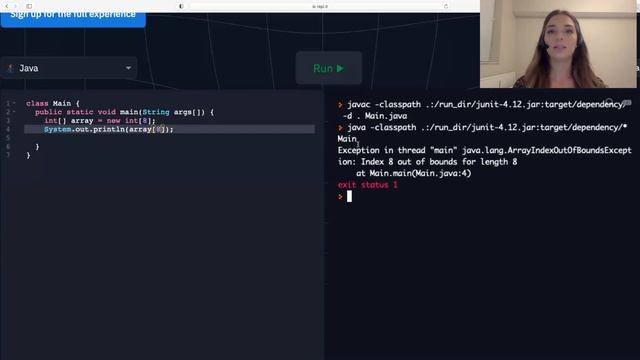Click the 'int[] array = new int[8];' line
640x360 pixels.
point(100,121)
